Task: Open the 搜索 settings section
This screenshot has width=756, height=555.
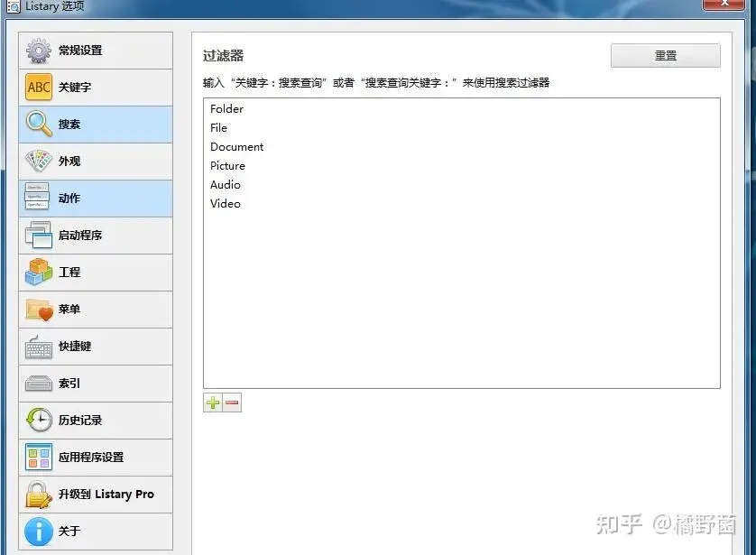Action: pyautogui.click(x=96, y=125)
